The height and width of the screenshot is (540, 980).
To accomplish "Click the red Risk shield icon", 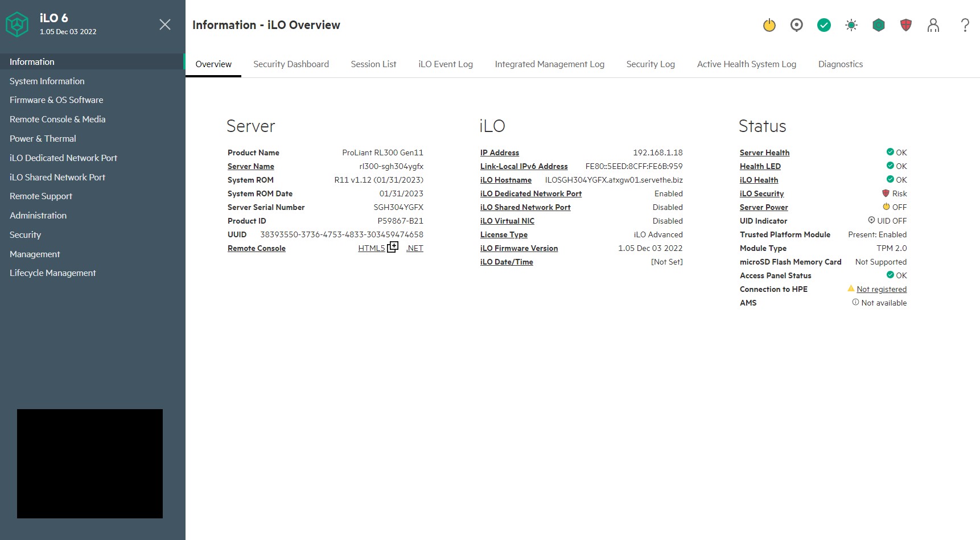I will coord(886,193).
